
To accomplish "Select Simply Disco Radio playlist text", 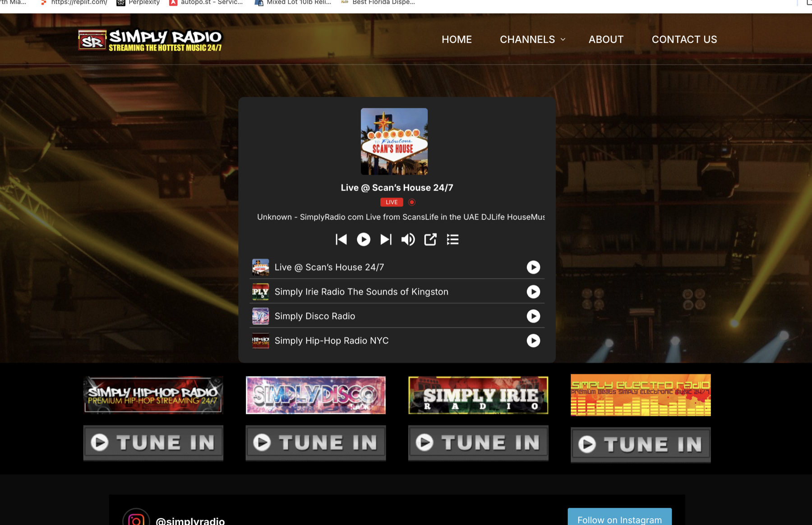I will [x=315, y=316].
